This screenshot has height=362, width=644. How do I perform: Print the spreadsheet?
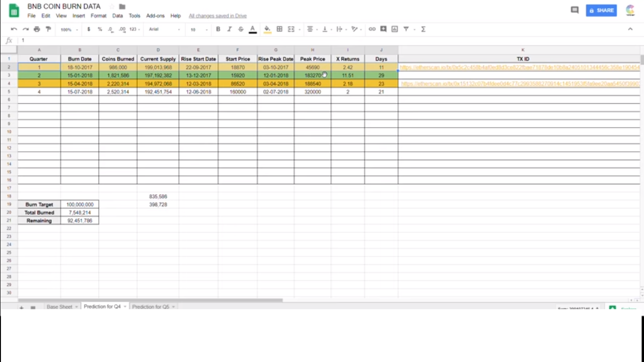coord(37,29)
